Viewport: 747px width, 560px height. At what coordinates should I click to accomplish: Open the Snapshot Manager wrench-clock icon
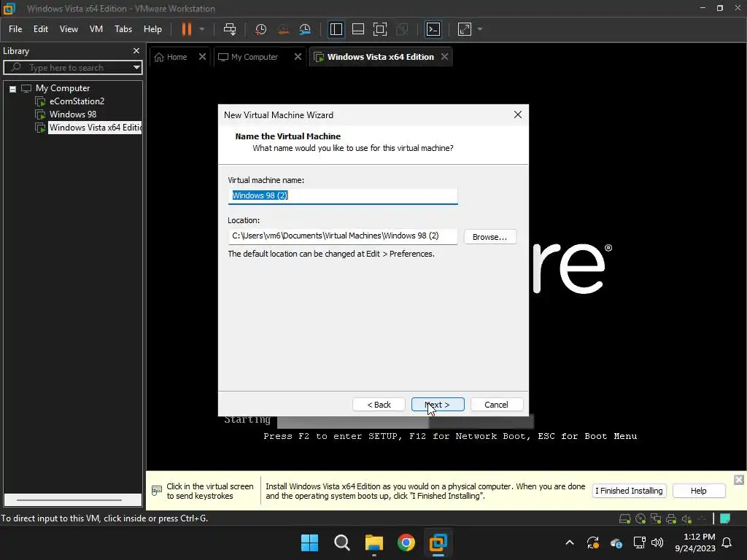pos(305,29)
